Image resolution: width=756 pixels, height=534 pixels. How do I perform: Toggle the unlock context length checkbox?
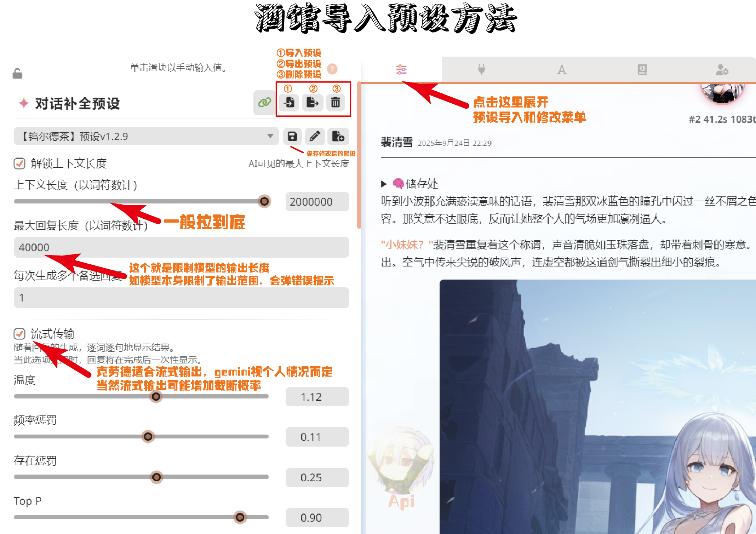19,163
